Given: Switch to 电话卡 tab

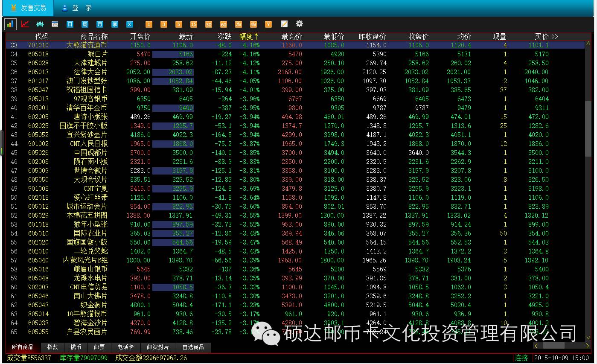Looking at the screenshot, I should tap(125, 347).
